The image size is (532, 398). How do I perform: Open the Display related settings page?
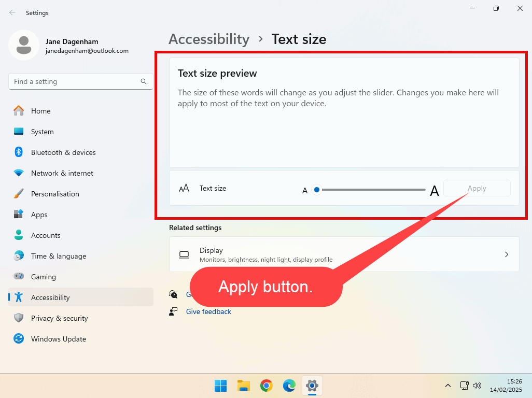[344, 254]
